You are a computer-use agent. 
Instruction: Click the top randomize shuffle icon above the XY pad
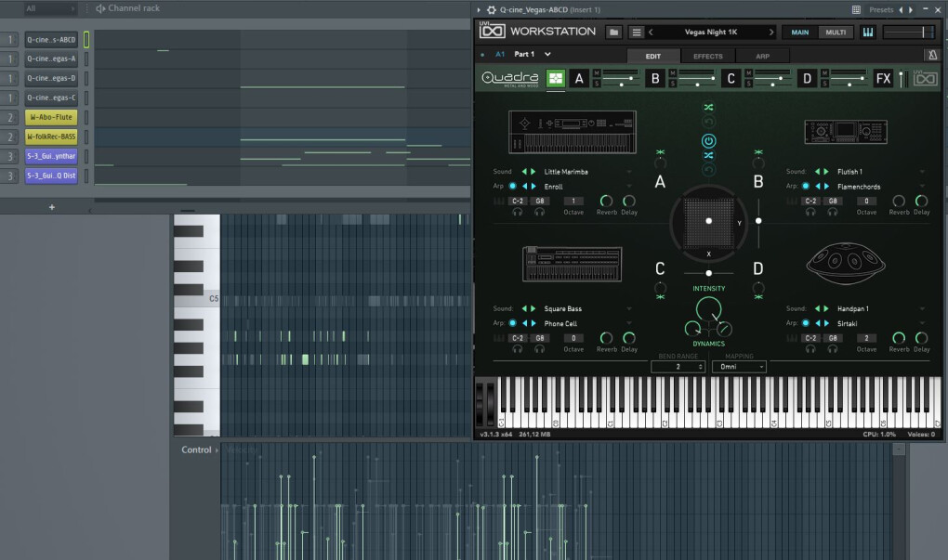click(708, 108)
